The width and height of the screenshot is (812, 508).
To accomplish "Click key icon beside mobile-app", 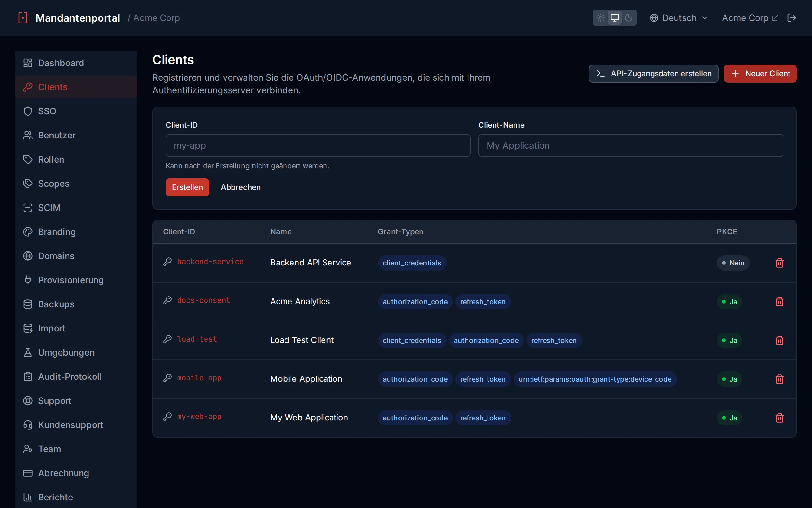I will point(167,378).
